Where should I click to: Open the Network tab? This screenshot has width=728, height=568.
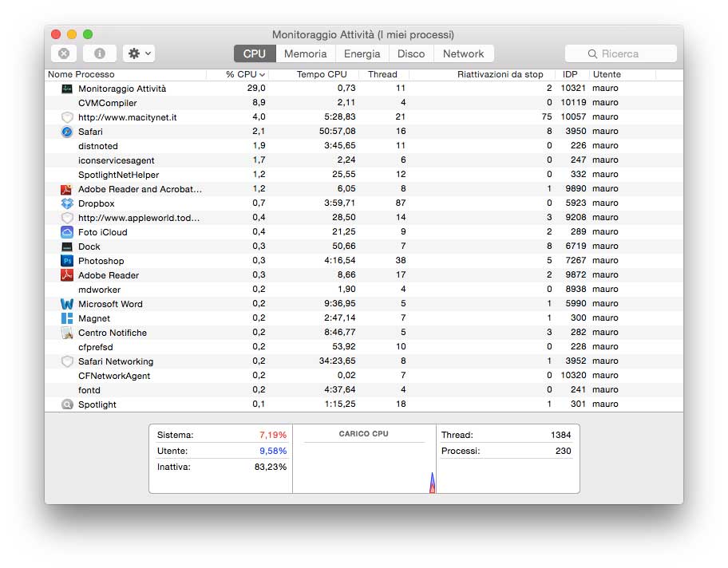click(463, 53)
